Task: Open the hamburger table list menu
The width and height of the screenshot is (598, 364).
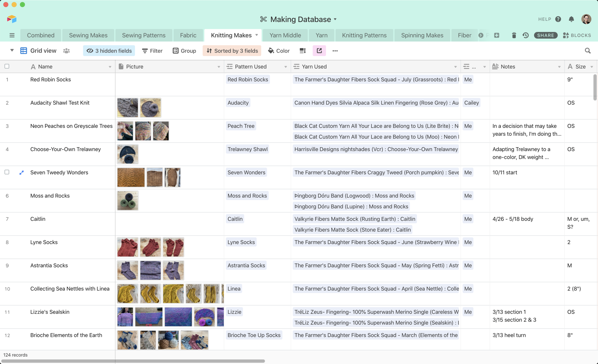Action: pyautogui.click(x=12, y=35)
